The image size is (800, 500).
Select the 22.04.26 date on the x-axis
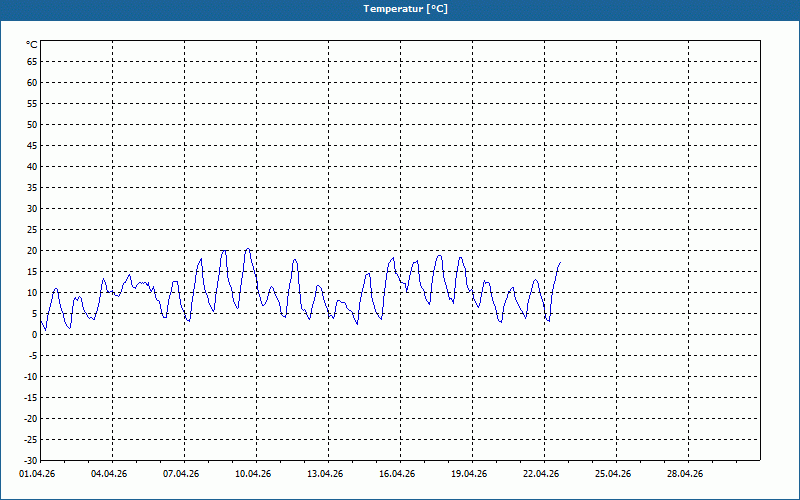[x=541, y=474]
